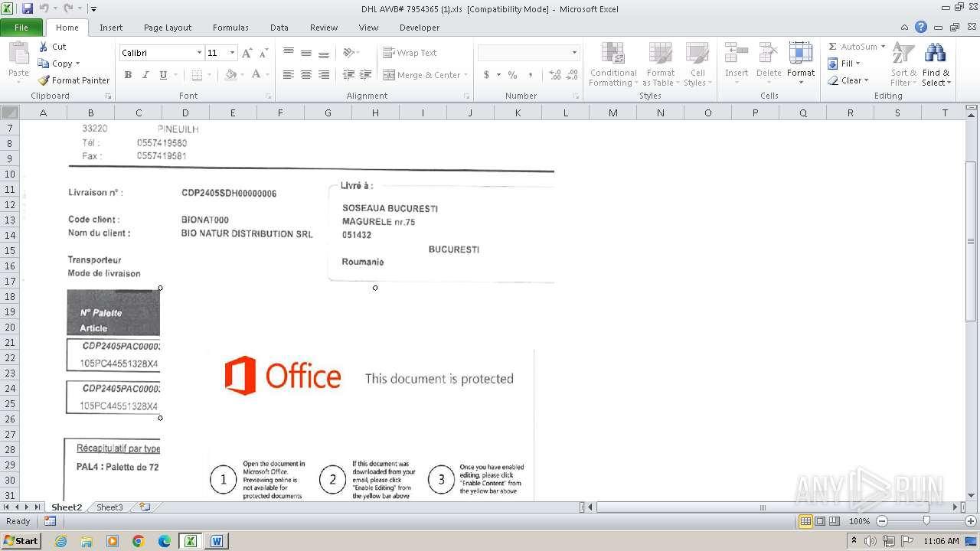Switch to Page Layout view in status bar

(x=820, y=521)
